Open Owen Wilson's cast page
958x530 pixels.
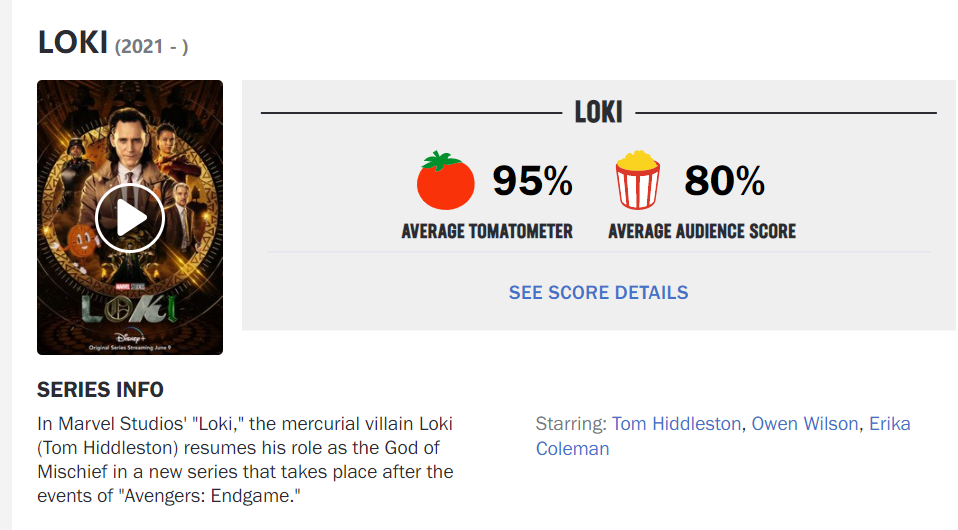[805, 424]
